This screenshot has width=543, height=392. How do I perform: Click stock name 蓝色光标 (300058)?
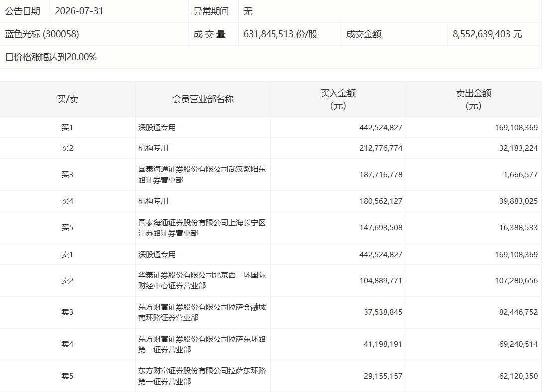click(42, 34)
